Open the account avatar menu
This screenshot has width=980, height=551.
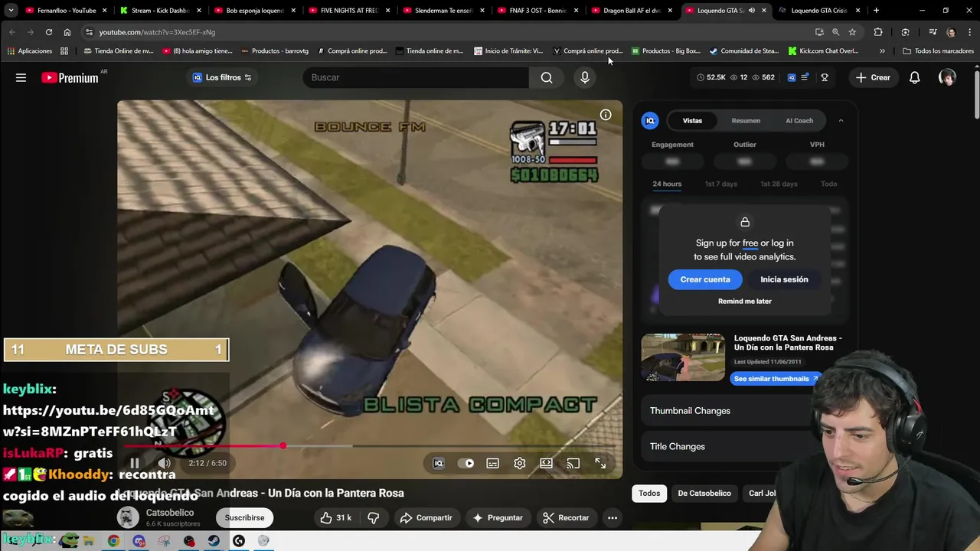(947, 77)
